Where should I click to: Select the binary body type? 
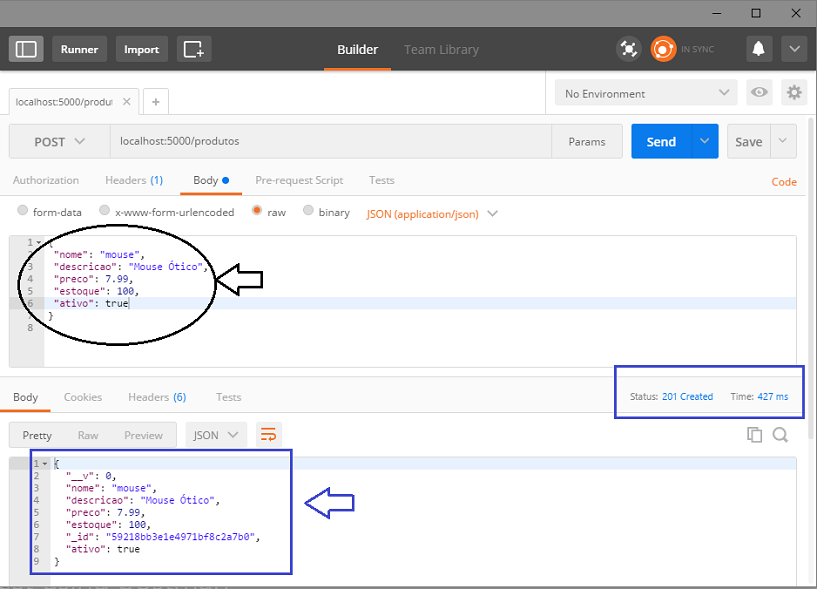click(308, 210)
